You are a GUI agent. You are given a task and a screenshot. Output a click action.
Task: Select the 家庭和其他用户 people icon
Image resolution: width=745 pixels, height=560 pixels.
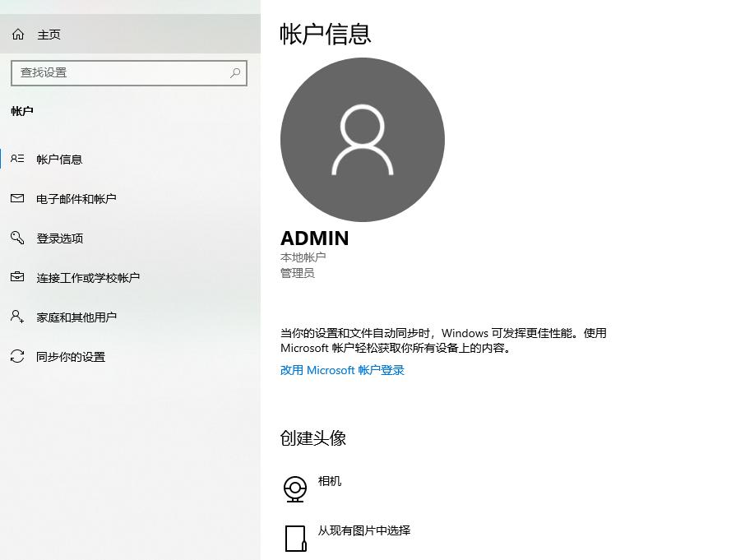[17, 317]
